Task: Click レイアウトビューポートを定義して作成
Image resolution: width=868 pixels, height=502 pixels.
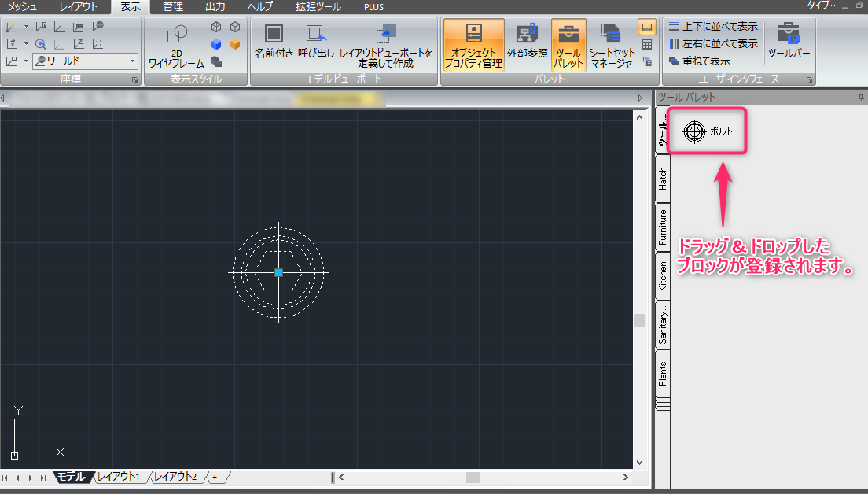Action: pos(386,46)
